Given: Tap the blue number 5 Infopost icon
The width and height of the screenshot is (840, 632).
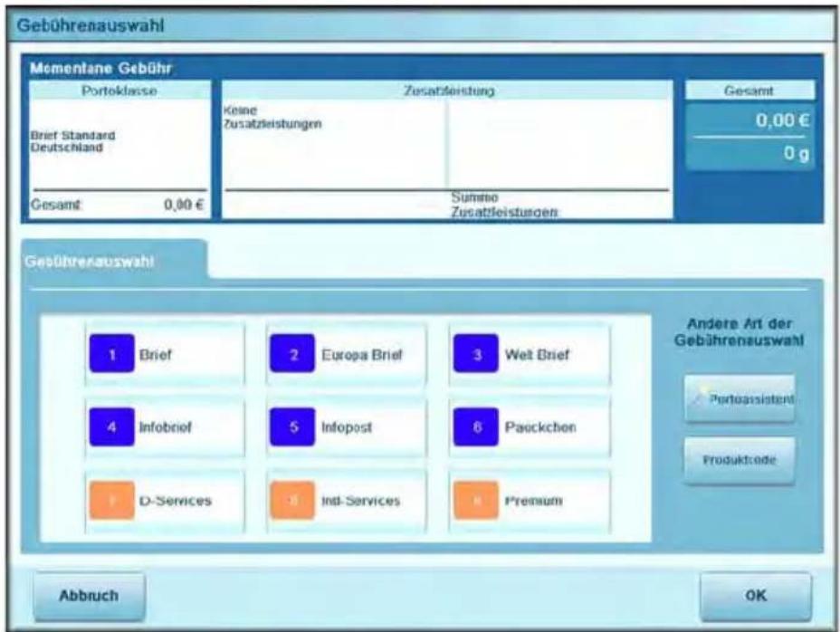Looking at the screenshot, I should pyautogui.click(x=292, y=426).
